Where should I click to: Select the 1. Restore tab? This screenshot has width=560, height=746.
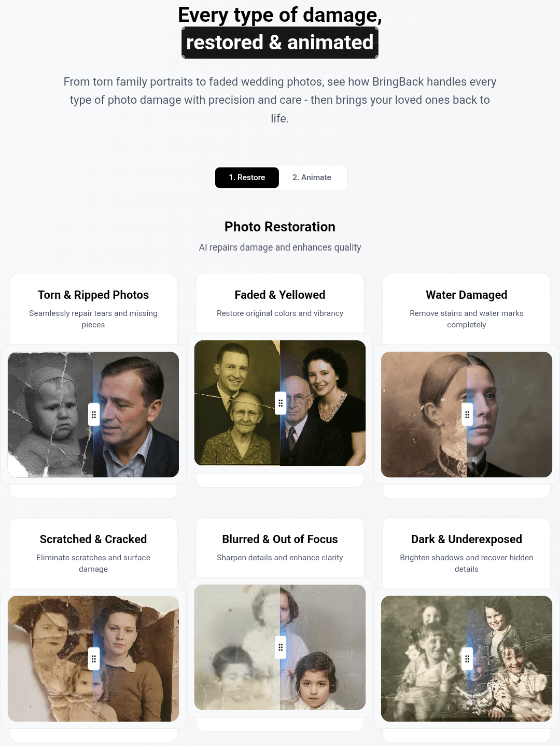(x=247, y=177)
